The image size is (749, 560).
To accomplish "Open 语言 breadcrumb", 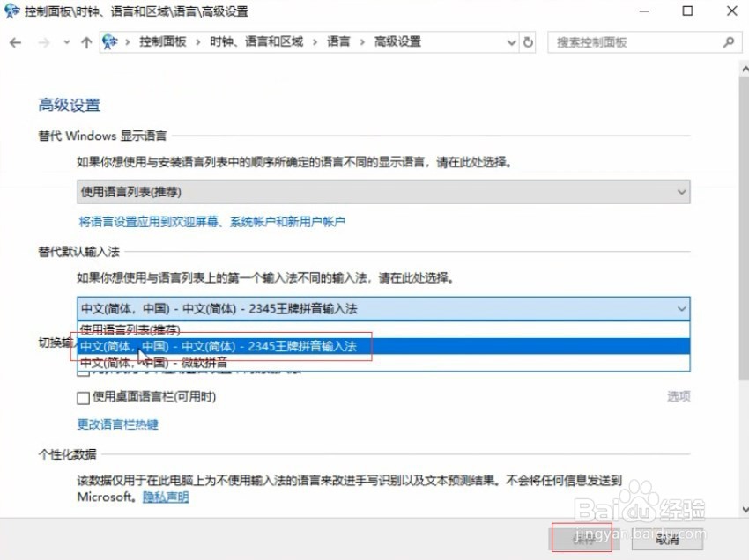I will [x=338, y=42].
